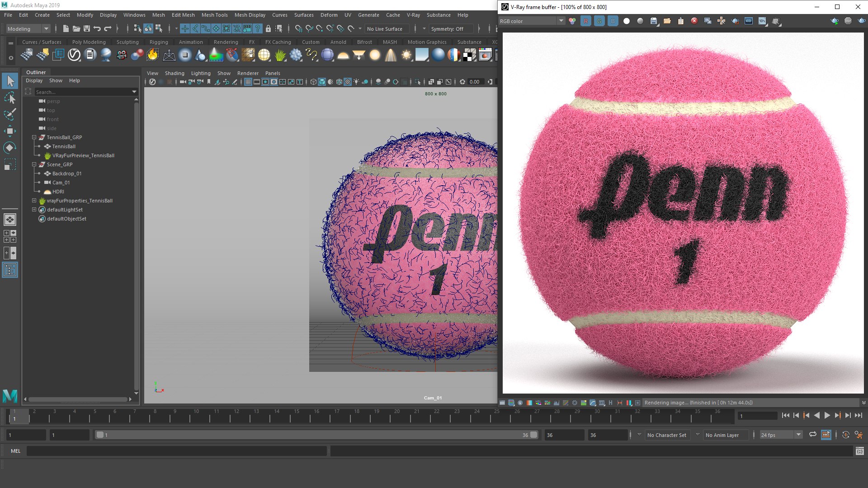Click the No Live Surface field
This screenshot has height=488, width=868.
[387, 28]
